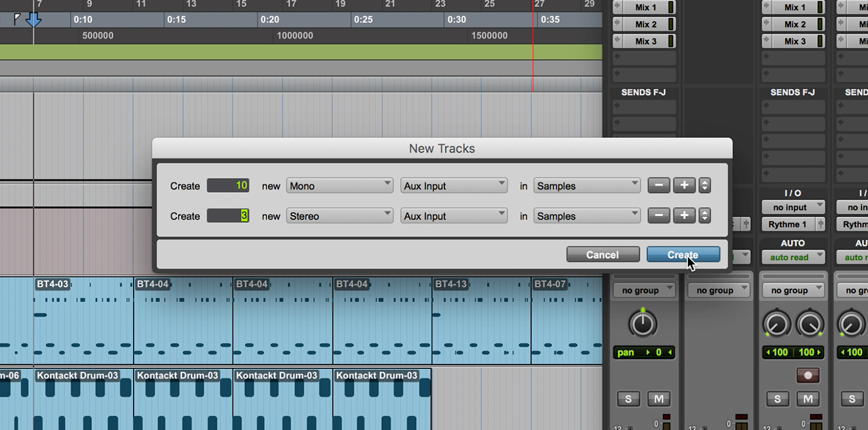The width and height of the screenshot is (868, 430).
Task: Click the right 100 pan value on Rythme 1 channel
Action: tap(809, 352)
